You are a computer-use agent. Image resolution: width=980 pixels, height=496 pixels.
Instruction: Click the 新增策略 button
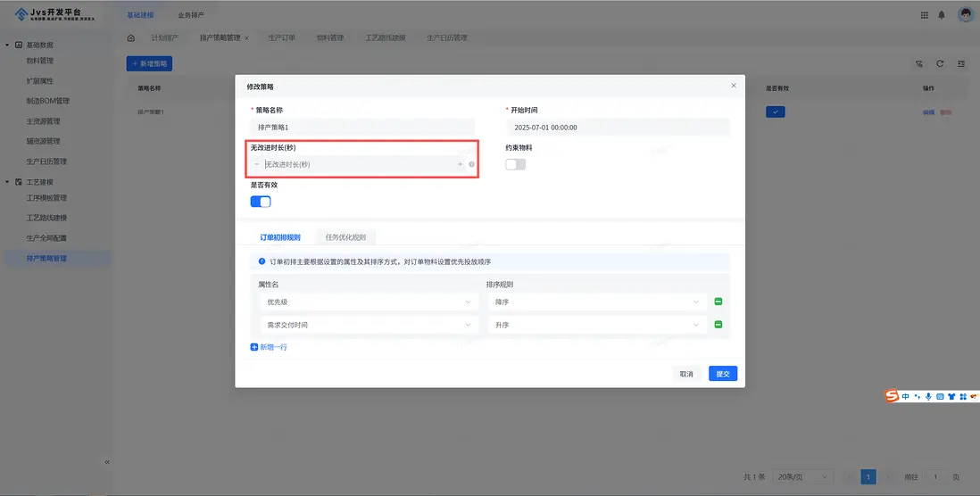(x=149, y=63)
